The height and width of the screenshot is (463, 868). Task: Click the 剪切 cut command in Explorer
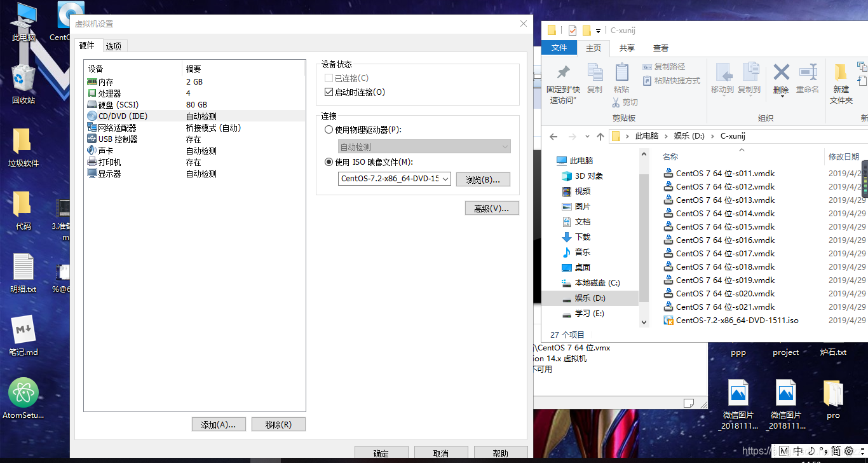(x=625, y=102)
